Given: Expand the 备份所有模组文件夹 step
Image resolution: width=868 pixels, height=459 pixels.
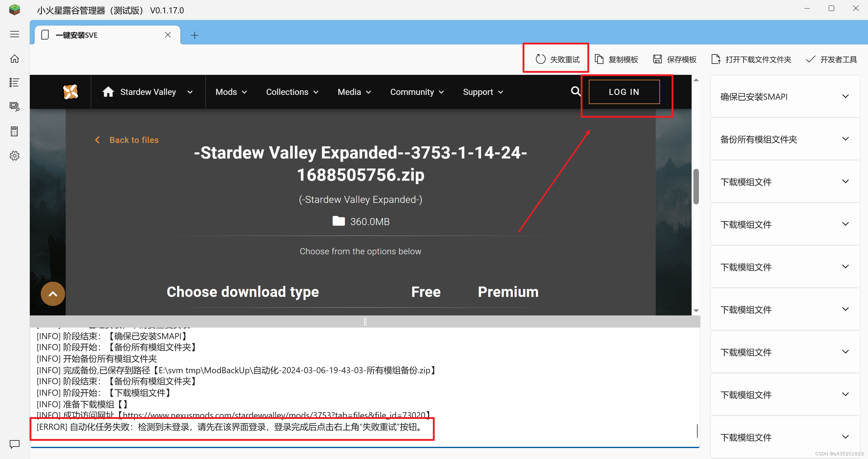Looking at the screenshot, I should [845, 139].
